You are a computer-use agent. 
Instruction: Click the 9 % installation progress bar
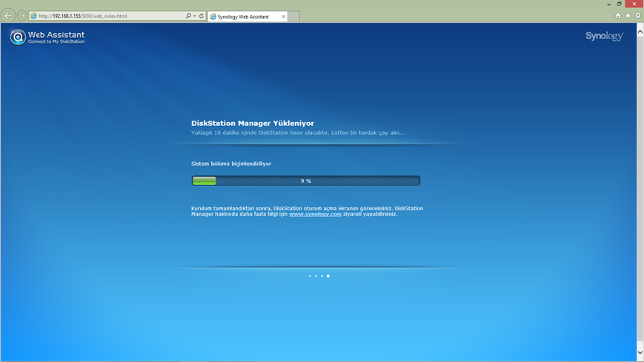[x=306, y=181]
